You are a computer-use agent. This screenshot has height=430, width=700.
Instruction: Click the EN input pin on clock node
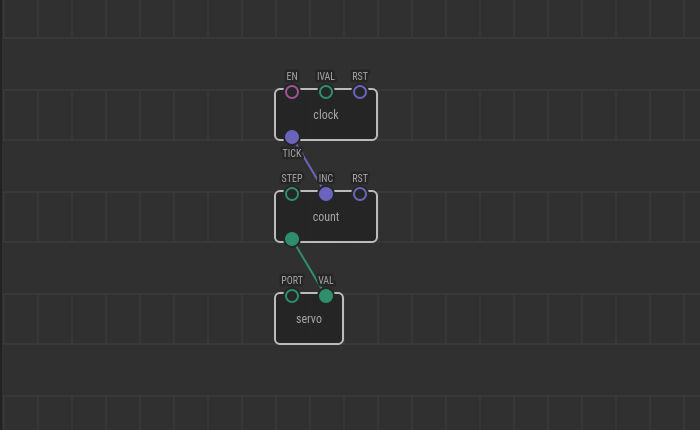(292, 92)
